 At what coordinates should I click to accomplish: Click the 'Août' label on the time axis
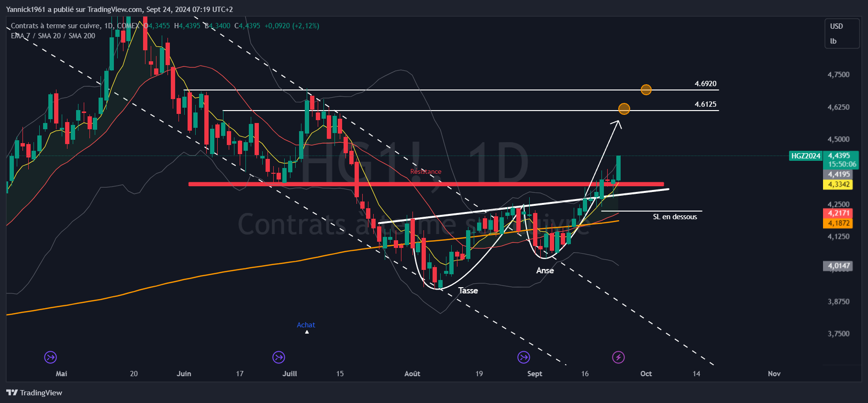tap(412, 374)
